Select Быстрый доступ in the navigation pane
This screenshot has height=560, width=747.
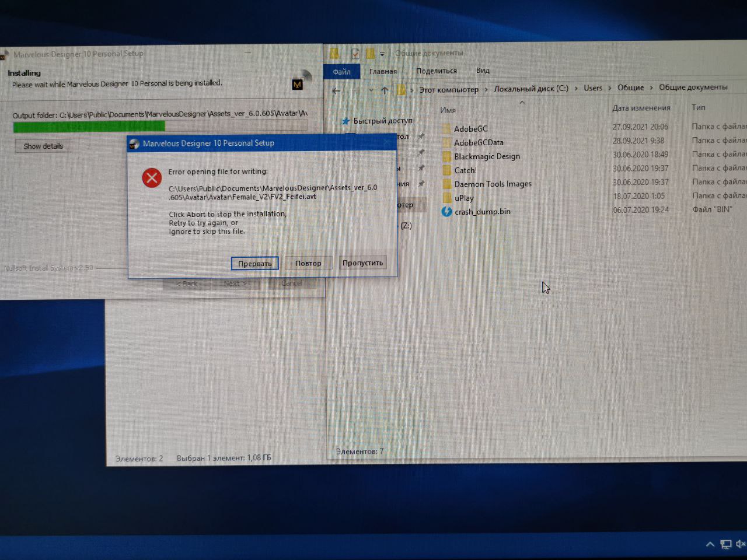(383, 121)
